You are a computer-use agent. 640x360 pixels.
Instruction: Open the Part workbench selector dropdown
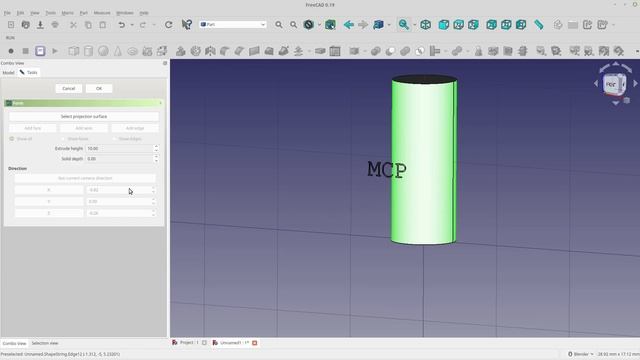233,24
